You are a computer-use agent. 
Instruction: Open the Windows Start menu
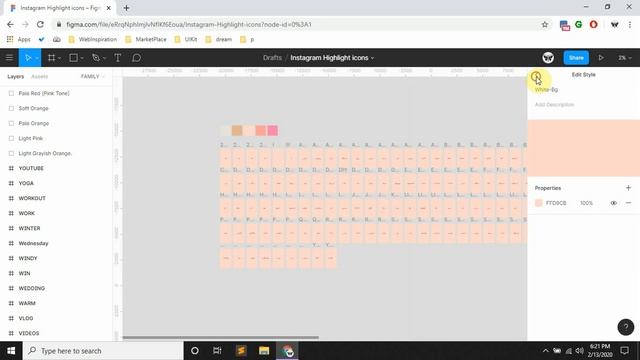tap(11, 351)
